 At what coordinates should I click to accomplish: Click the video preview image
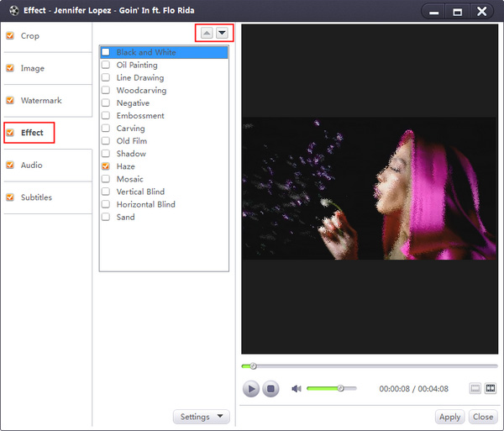[370, 188]
